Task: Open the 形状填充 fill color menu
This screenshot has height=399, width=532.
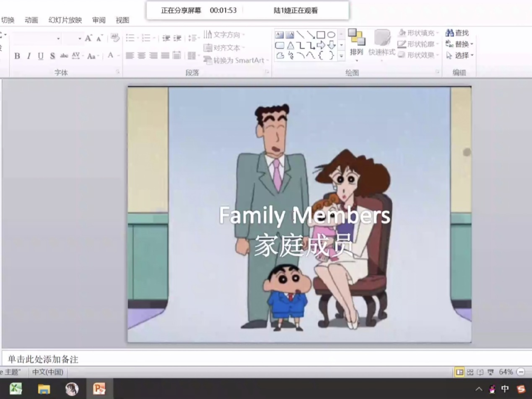Action: coord(419,33)
